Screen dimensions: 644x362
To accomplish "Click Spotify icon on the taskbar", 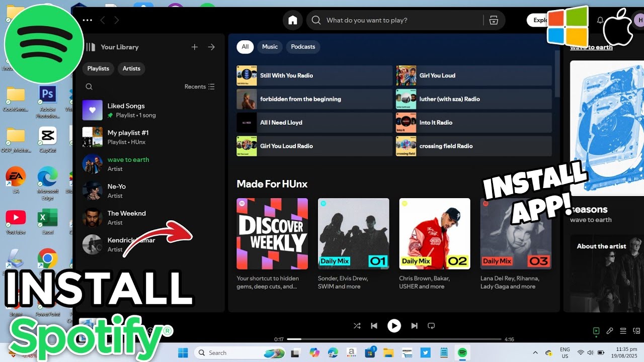I will tap(462, 352).
